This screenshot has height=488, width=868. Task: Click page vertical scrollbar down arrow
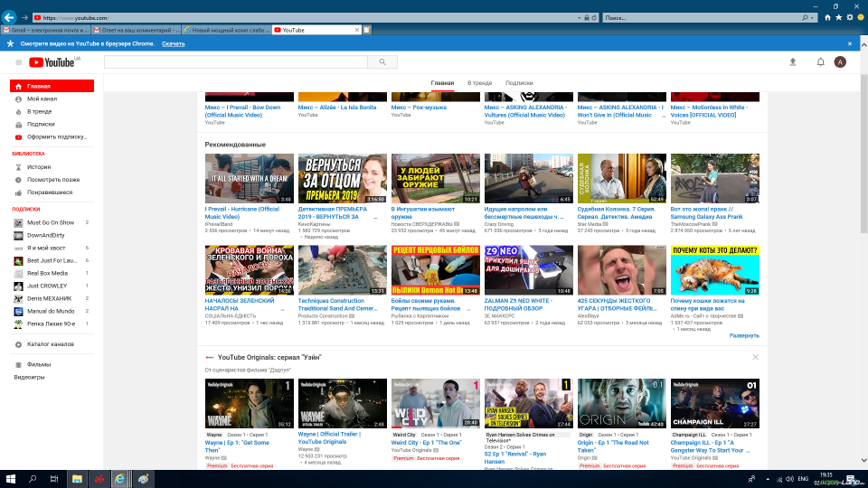click(x=863, y=460)
